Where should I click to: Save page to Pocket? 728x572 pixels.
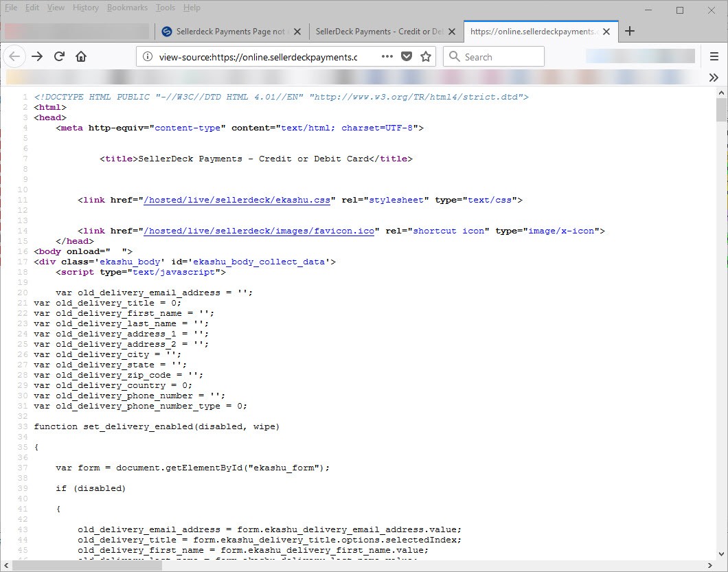pos(407,57)
